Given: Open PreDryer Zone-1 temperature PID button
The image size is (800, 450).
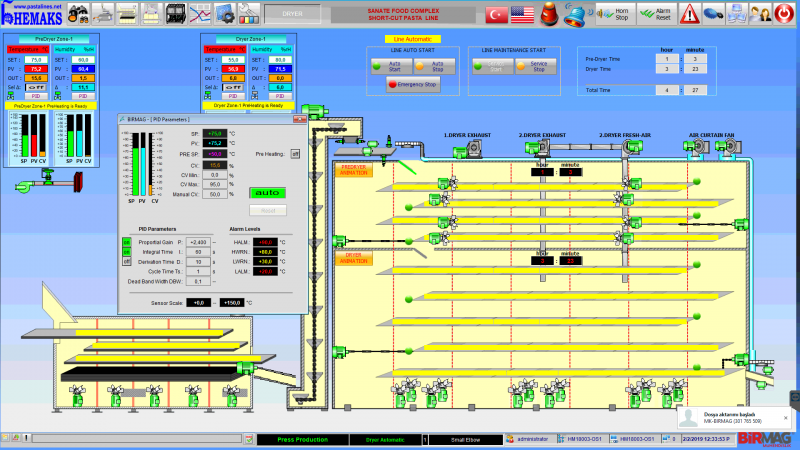Looking at the screenshot, I should click(36, 96).
